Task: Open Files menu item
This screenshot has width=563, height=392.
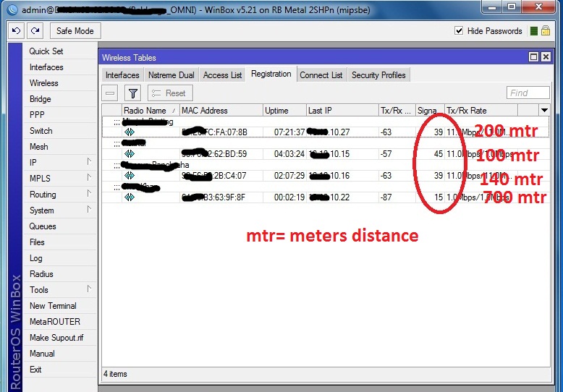Action: pos(37,242)
